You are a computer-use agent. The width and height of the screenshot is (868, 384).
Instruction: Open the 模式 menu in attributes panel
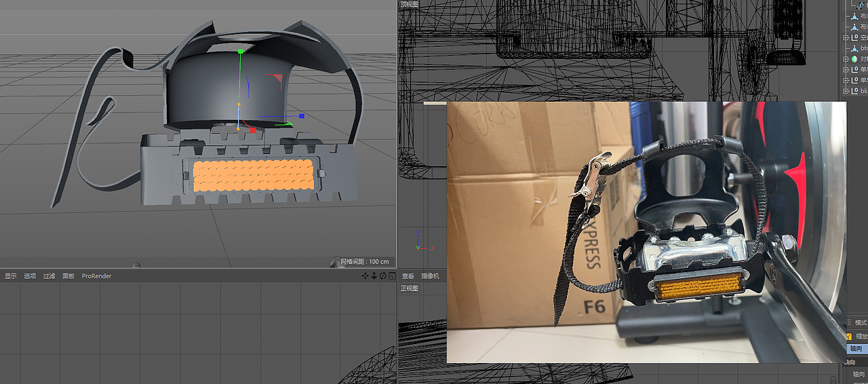click(x=861, y=322)
